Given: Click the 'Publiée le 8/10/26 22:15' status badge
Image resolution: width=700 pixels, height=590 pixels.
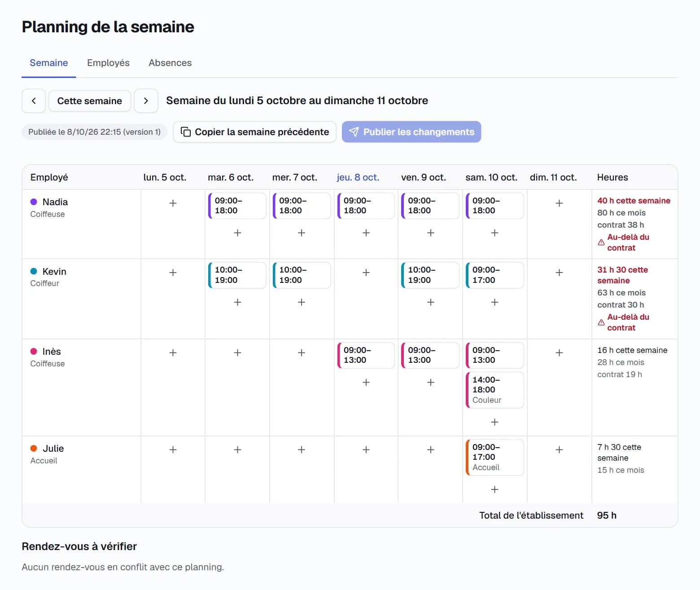Looking at the screenshot, I should coord(94,132).
